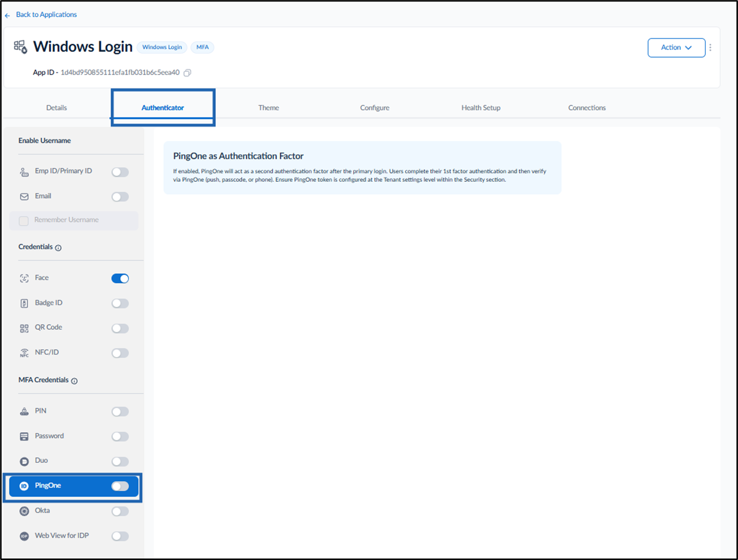
Task: Click the MFA tag badge
Action: point(203,47)
